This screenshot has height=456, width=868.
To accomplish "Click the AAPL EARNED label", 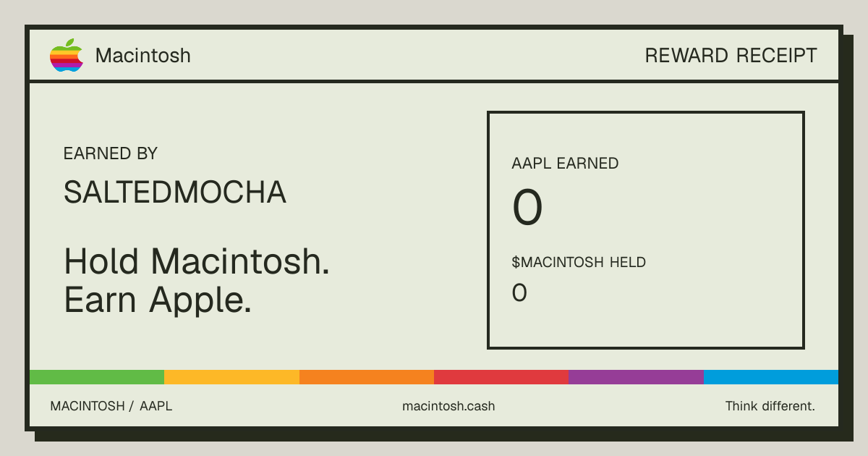I will coord(565,164).
